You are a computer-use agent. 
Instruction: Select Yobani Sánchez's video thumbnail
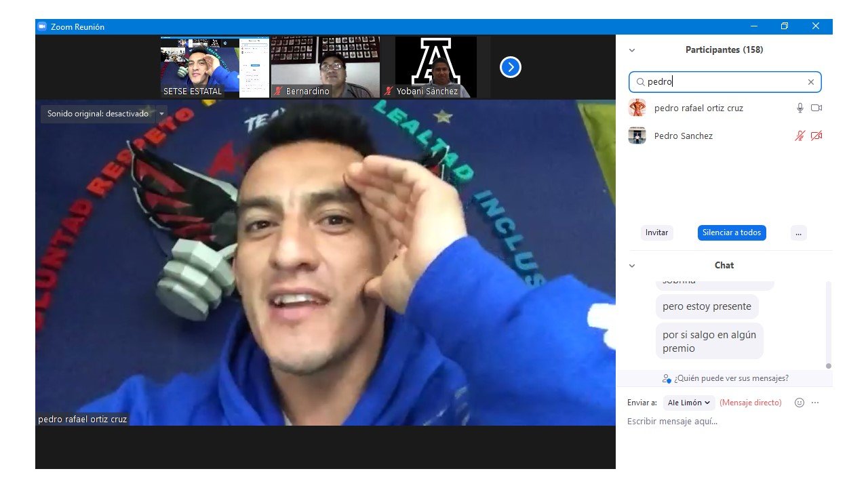pyautogui.click(x=436, y=67)
